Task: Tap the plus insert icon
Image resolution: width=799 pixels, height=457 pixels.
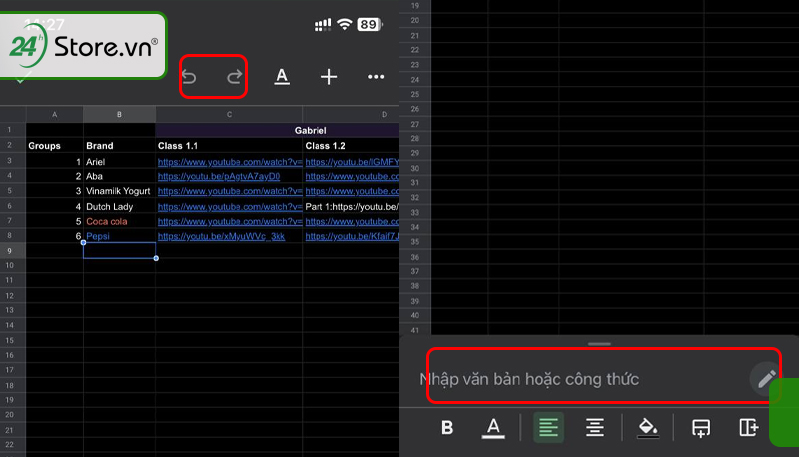Action: (x=329, y=77)
